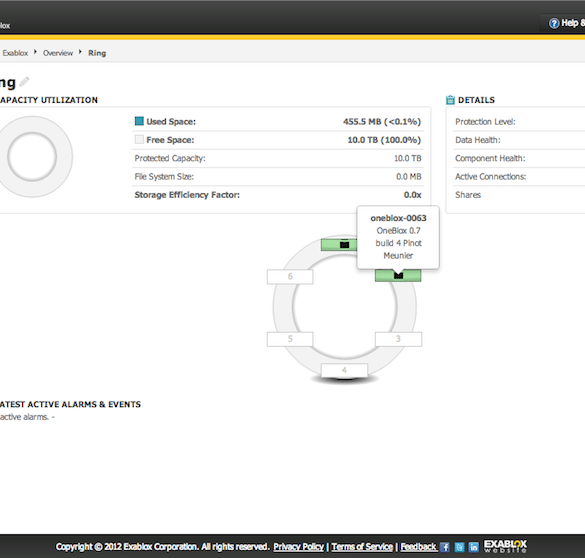Open Exablox Twitter page icon
Image resolution: width=585 pixels, height=558 pixels.
point(459,547)
